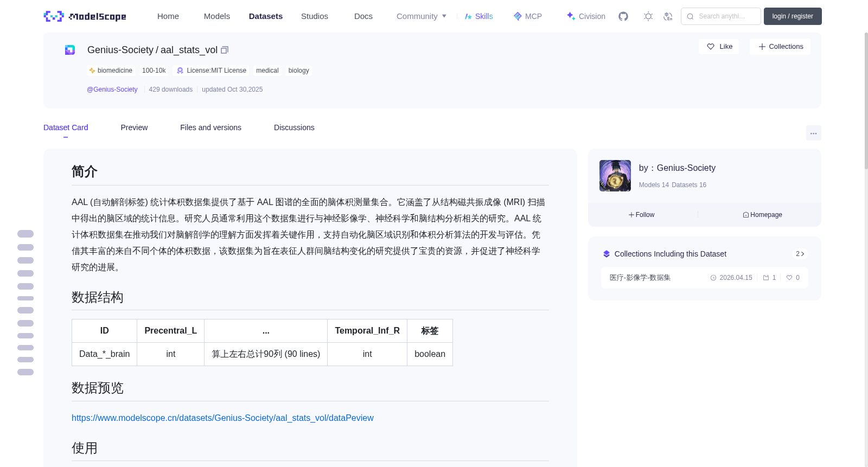Click the Precentral_L table header
The width and height of the screenshot is (868, 467).
click(170, 331)
